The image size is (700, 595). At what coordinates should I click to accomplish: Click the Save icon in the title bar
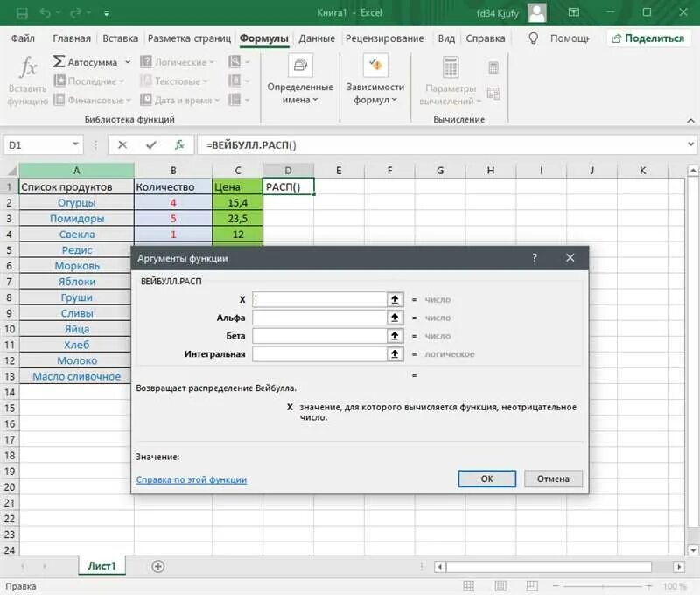(x=22, y=13)
